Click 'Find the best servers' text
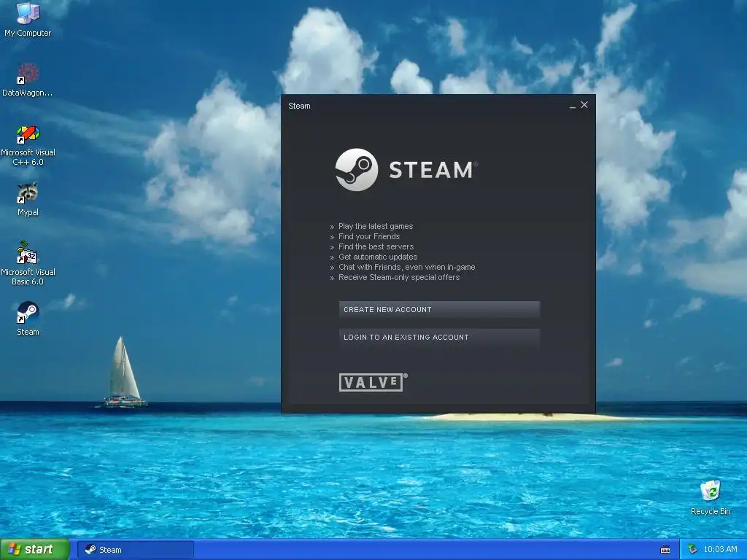 [376, 246]
